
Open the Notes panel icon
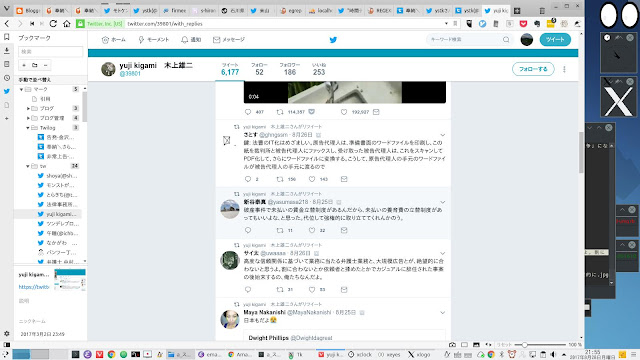point(7,64)
